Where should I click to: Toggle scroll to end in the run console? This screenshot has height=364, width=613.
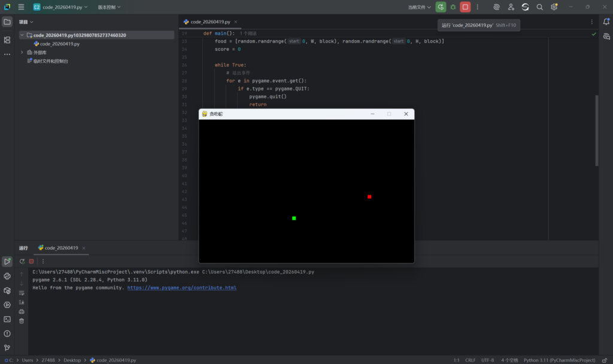22,302
